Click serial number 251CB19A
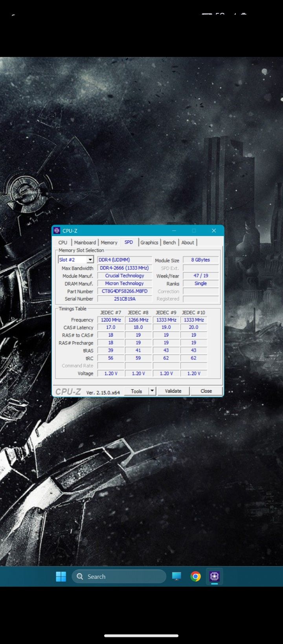This screenshot has width=283, height=644. click(125, 298)
